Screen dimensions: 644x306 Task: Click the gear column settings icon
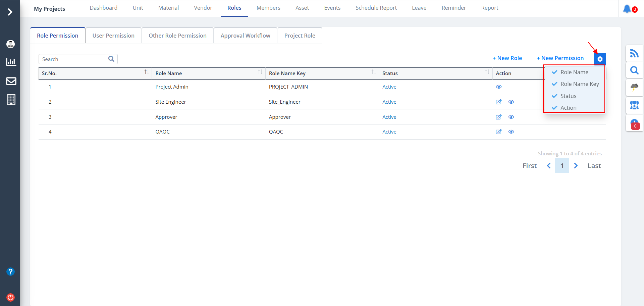(x=600, y=59)
